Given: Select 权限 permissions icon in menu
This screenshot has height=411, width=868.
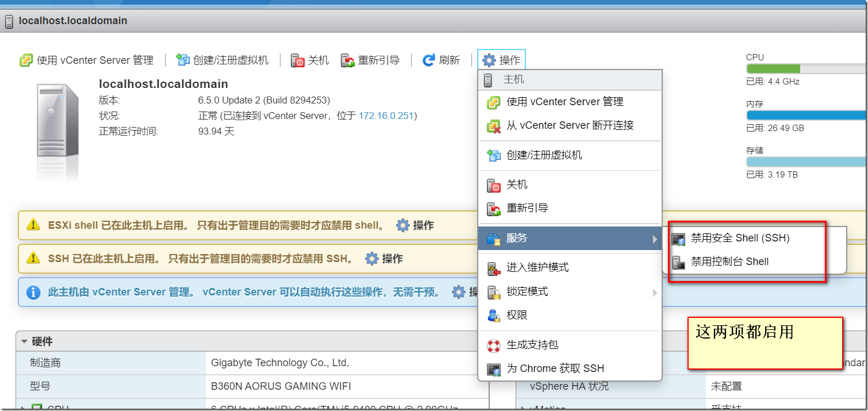Looking at the screenshot, I should (x=494, y=316).
